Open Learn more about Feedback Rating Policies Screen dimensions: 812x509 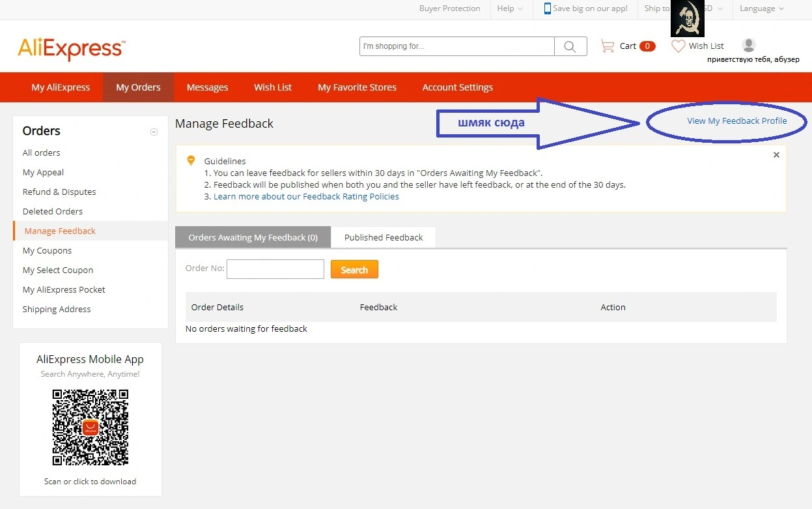click(x=306, y=196)
